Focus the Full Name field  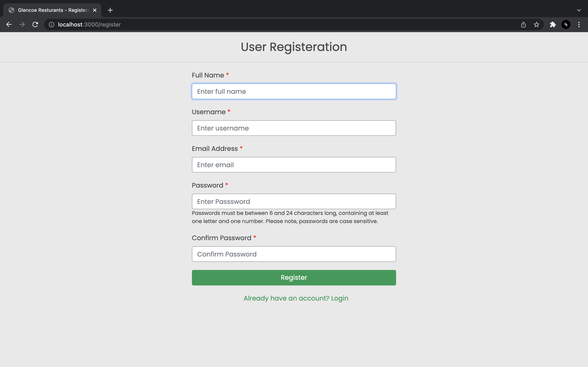[294, 92]
